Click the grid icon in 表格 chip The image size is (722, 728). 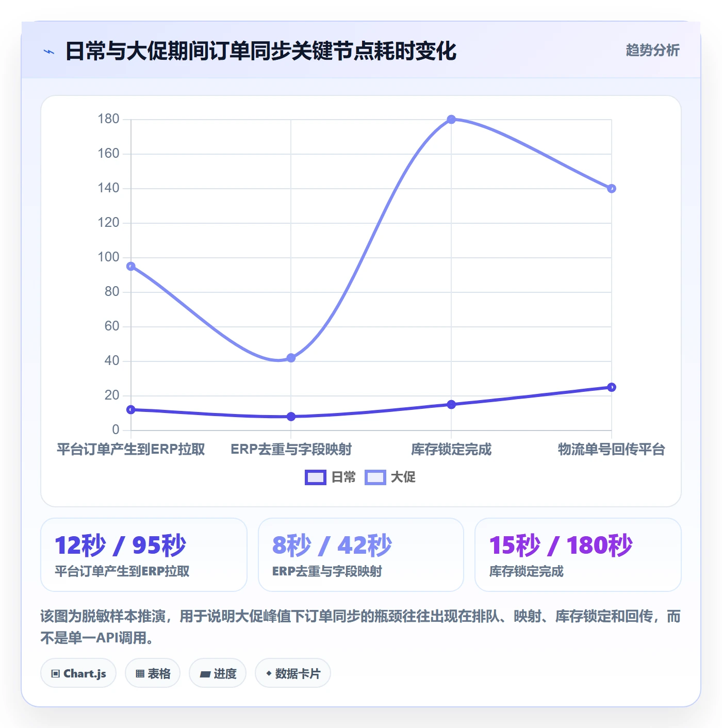140,673
